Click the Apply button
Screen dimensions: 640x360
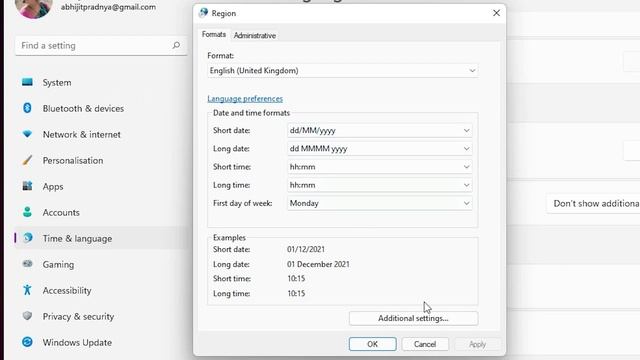click(x=477, y=344)
